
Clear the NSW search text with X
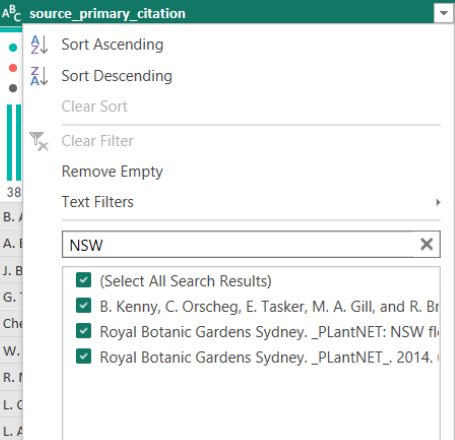427,244
